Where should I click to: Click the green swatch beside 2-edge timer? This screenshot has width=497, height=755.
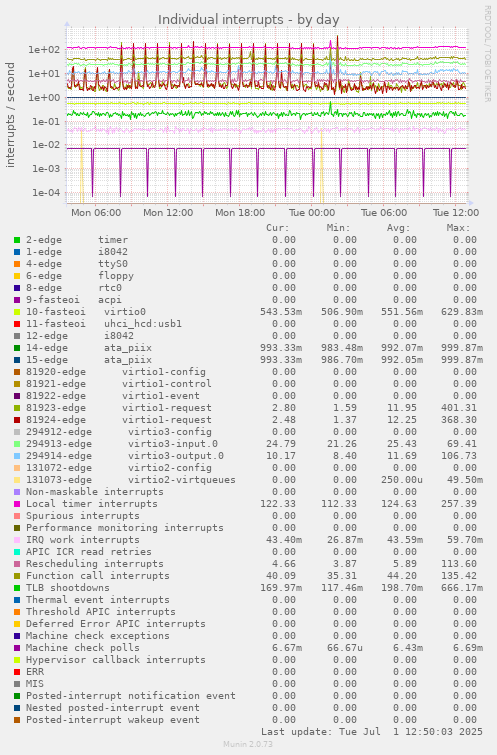point(17,240)
